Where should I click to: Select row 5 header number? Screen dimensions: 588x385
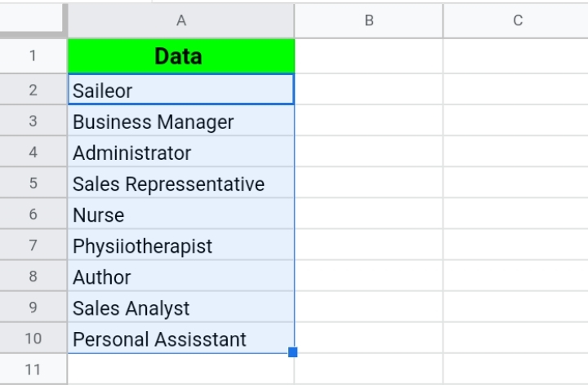[33, 183]
